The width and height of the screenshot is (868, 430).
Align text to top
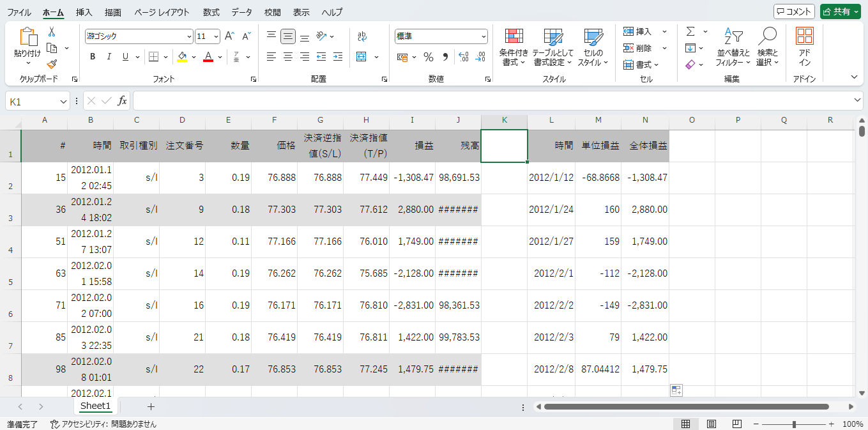[271, 36]
